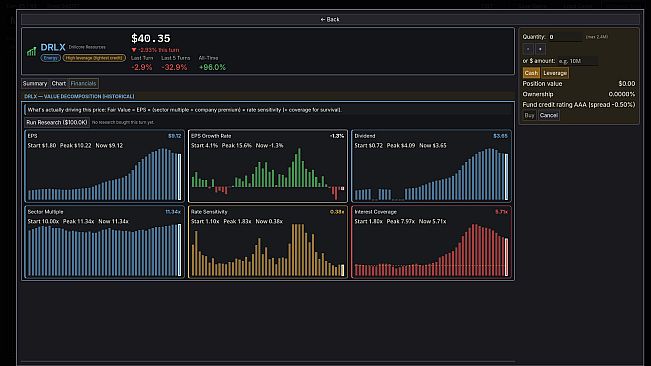Switch to the Summary tab
This screenshot has height=366, width=651.
coord(35,83)
